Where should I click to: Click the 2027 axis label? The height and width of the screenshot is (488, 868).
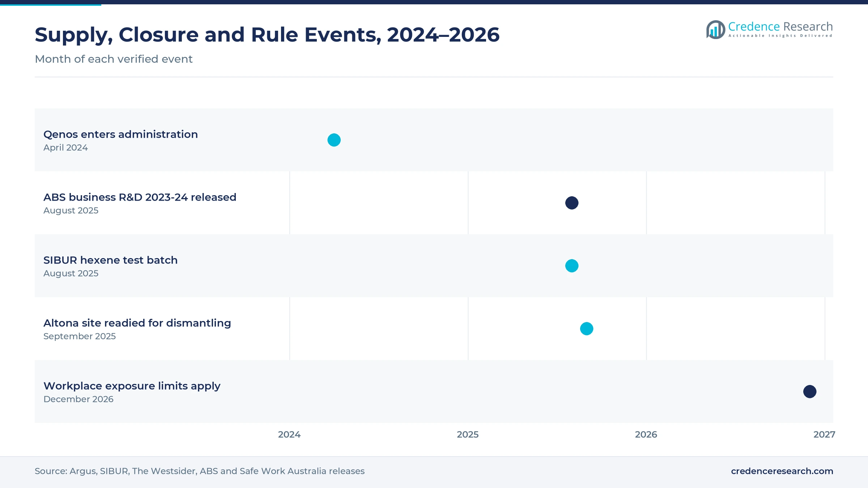point(824,435)
